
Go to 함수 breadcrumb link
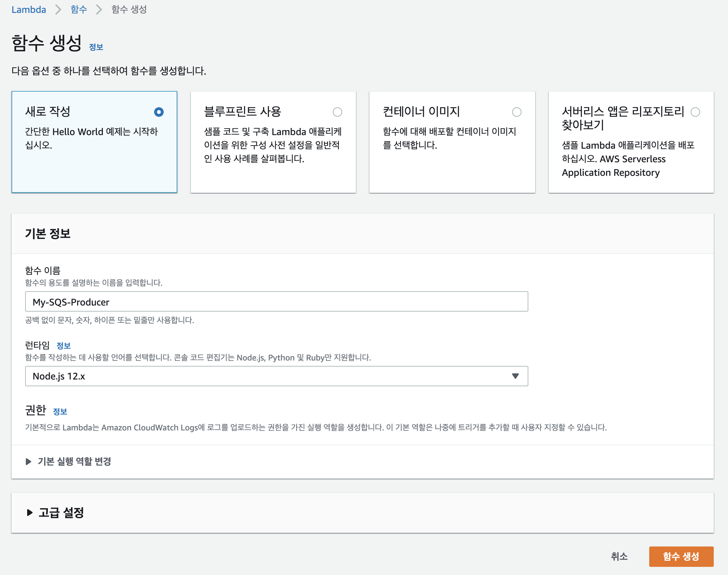79,10
